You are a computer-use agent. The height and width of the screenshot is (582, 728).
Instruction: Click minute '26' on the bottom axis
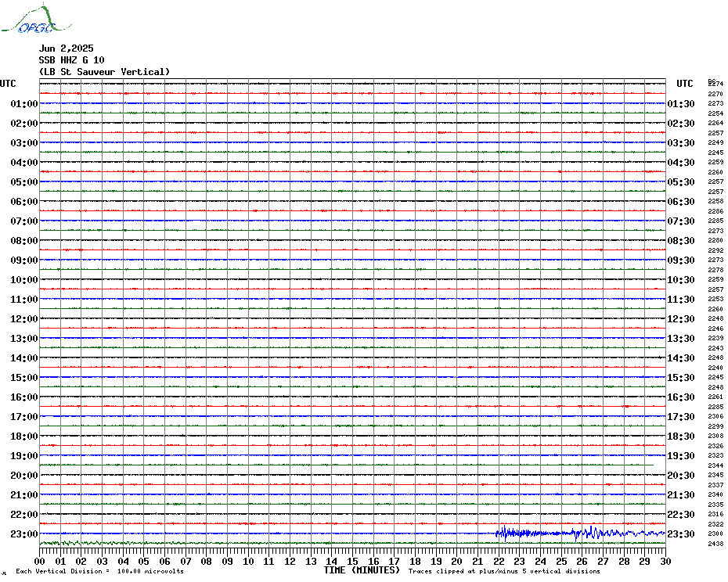coord(582,561)
